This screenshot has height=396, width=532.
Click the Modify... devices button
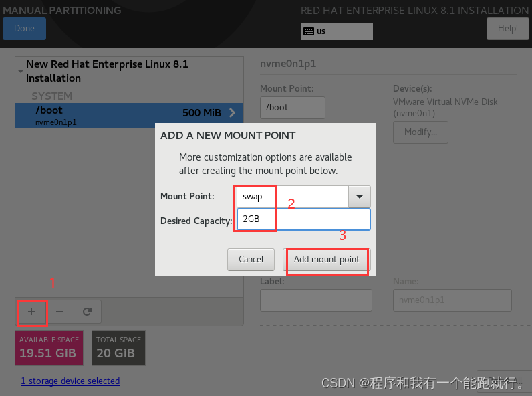(420, 132)
